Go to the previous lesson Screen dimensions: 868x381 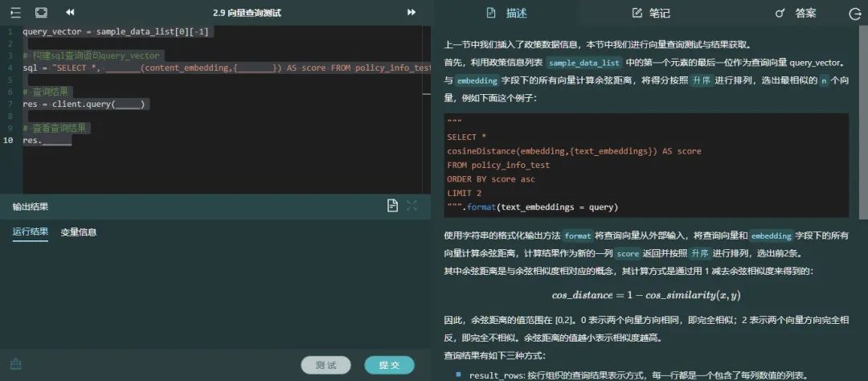click(x=70, y=12)
